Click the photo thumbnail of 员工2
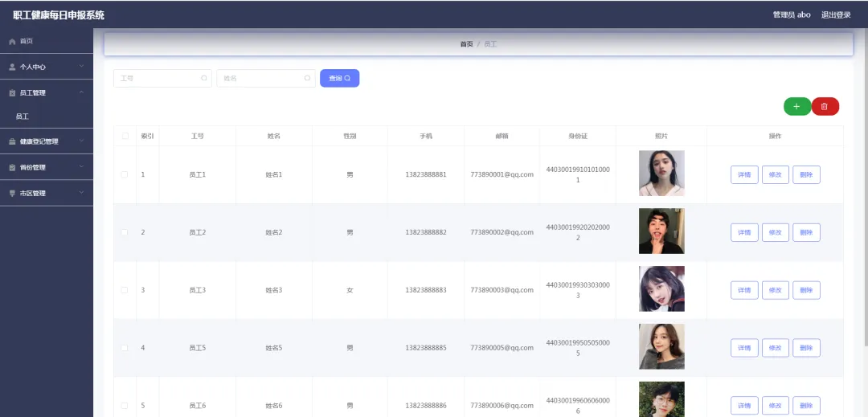The image size is (868, 417). (661, 231)
